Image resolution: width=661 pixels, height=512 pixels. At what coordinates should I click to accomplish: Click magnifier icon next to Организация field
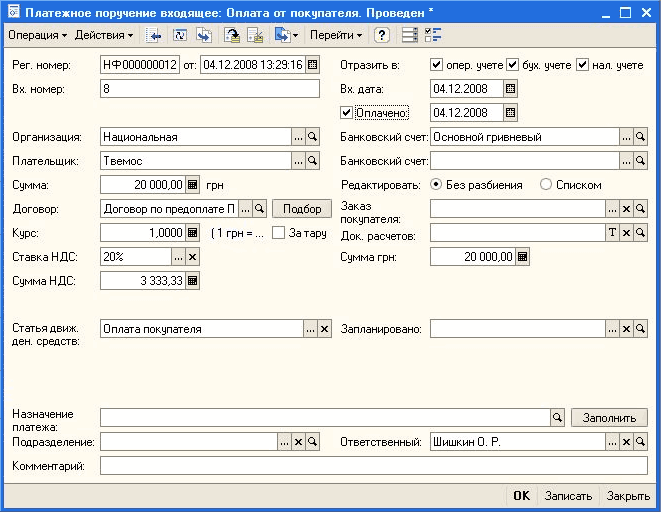(x=312, y=136)
